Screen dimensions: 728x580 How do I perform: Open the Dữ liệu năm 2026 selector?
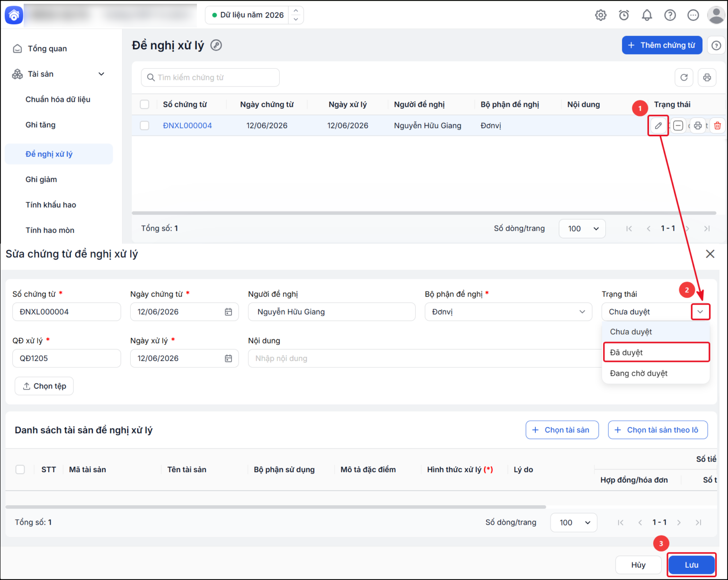click(254, 15)
